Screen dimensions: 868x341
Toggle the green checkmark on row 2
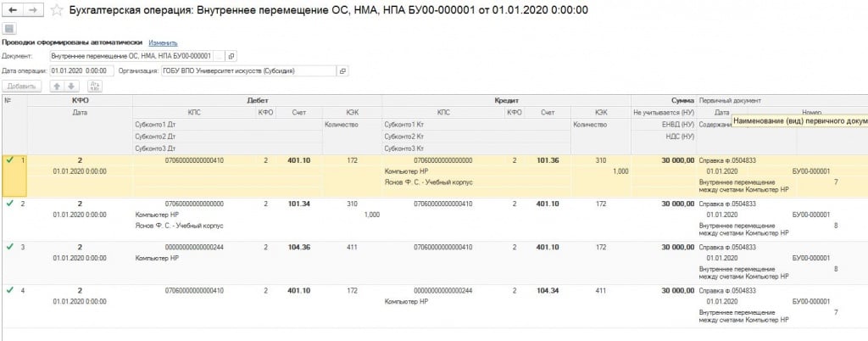tap(9, 204)
